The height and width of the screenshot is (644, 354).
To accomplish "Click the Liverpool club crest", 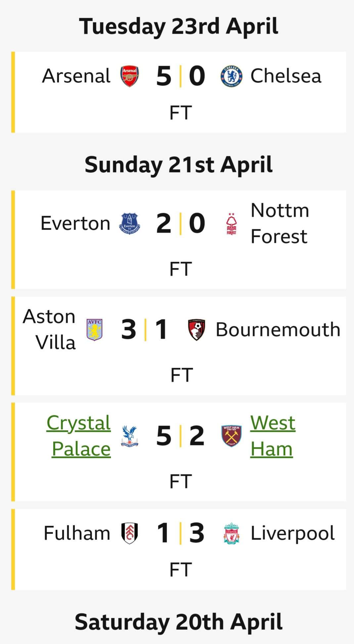I will click(231, 533).
